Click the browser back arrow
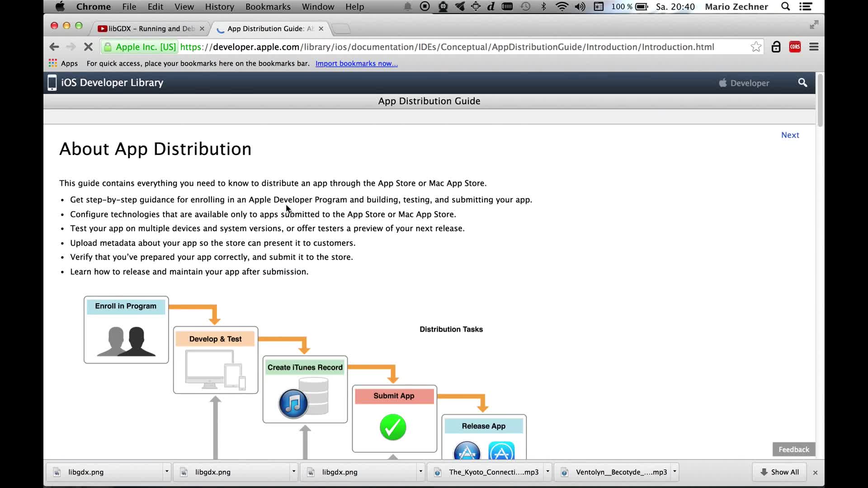 (54, 47)
